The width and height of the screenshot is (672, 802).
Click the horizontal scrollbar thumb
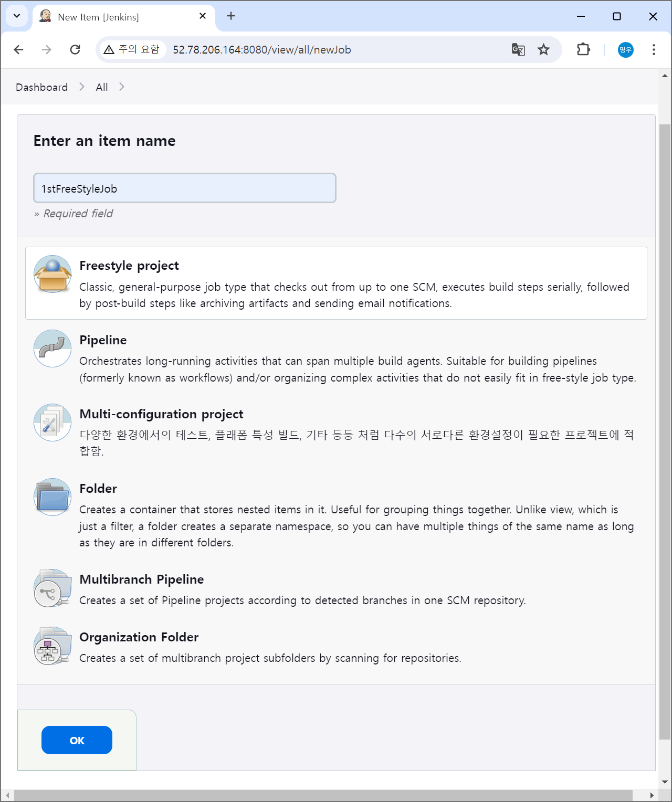coord(323,795)
